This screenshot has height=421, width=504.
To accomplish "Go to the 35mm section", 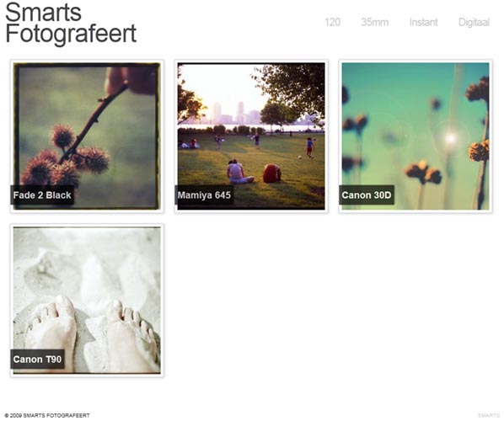I will [375, 22].
